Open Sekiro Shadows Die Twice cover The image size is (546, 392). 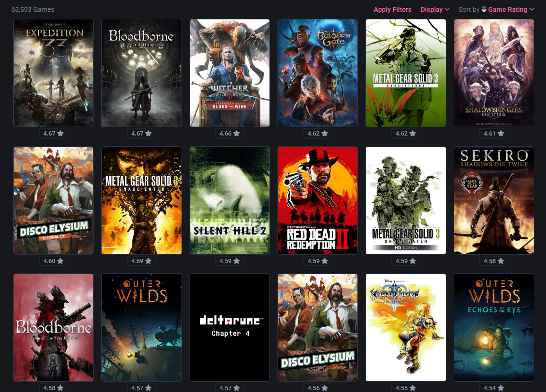coord(494,200)
